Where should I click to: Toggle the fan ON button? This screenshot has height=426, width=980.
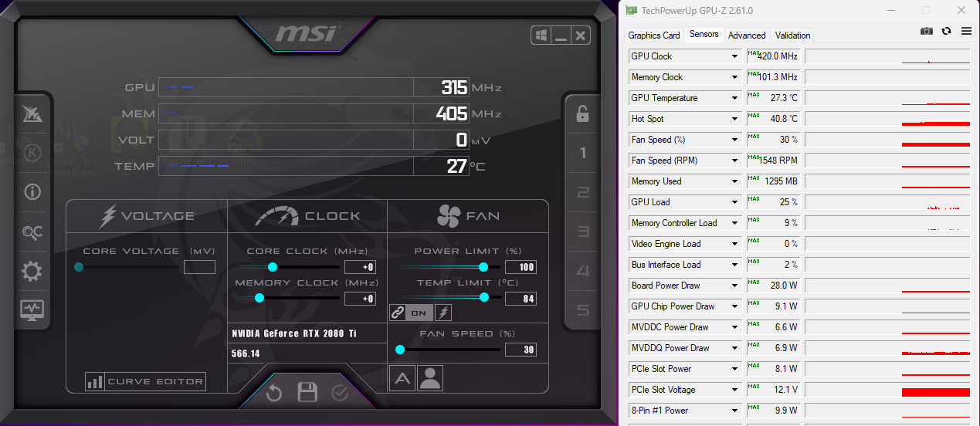coord(419,313)
